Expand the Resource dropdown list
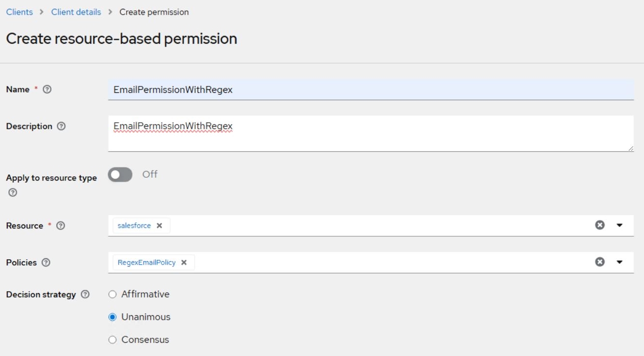644x356 pixels. pyautogui.click(x=619, y=225)
